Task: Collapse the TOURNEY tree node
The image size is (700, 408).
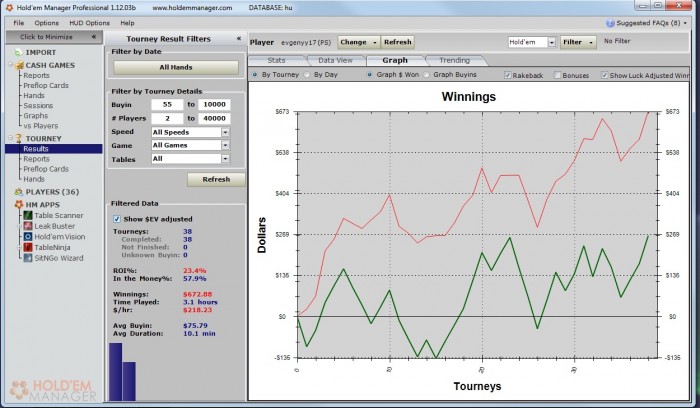Action: point(10,138)
